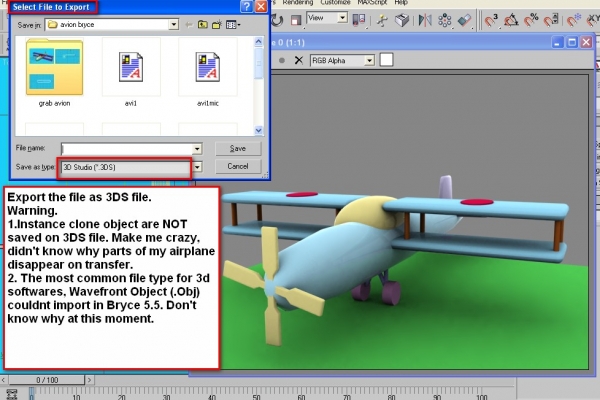The height and width of the screenshot is (400, 600).
Task: Open the Help menu
Action: point(401,3)
